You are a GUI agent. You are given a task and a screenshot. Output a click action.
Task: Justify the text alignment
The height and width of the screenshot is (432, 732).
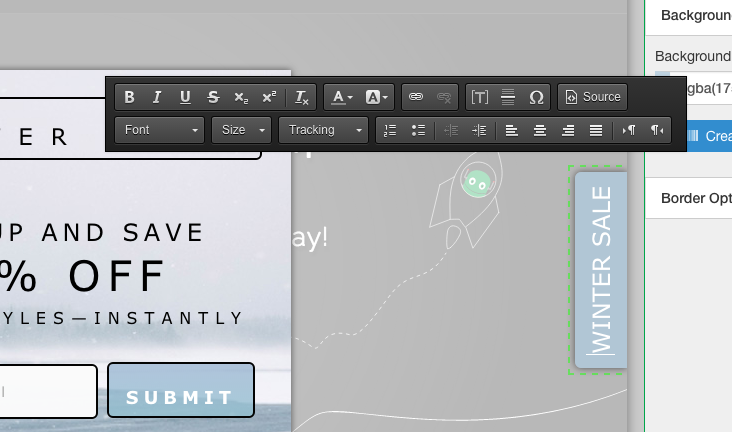tap(596, 130)
